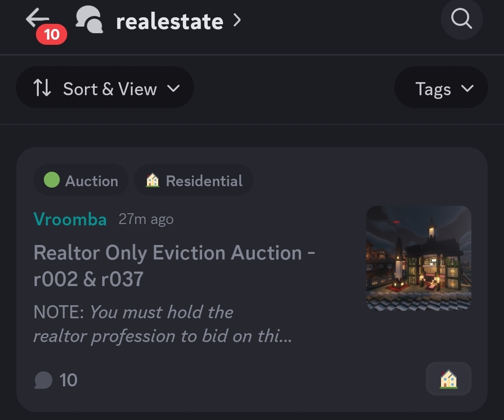The image size is (504, 420).
Task: Tap the comment bubble reply count icon
Action: pyautogui.click(x=43, y=380)
